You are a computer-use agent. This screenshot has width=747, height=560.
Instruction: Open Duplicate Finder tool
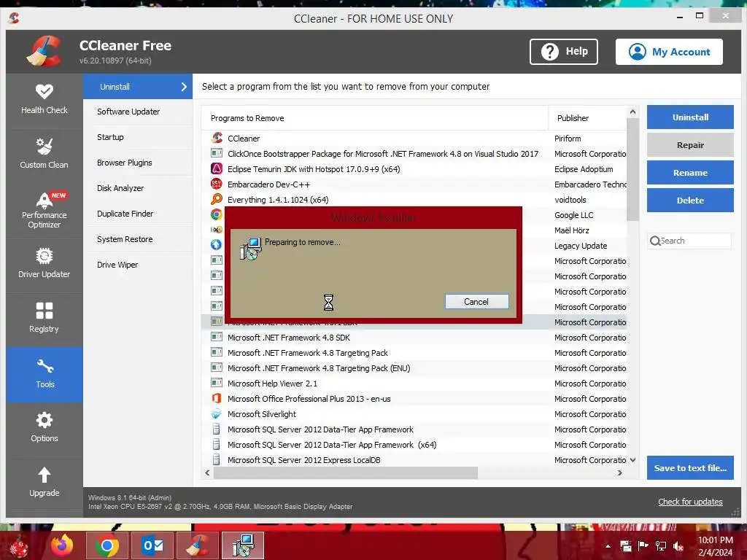pos(138,214)
